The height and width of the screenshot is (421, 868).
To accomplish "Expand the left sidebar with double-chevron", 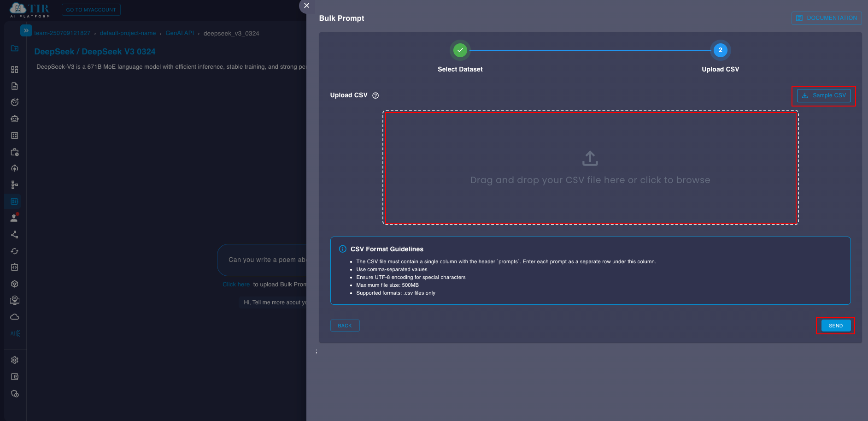I will (x=26, y=30).
